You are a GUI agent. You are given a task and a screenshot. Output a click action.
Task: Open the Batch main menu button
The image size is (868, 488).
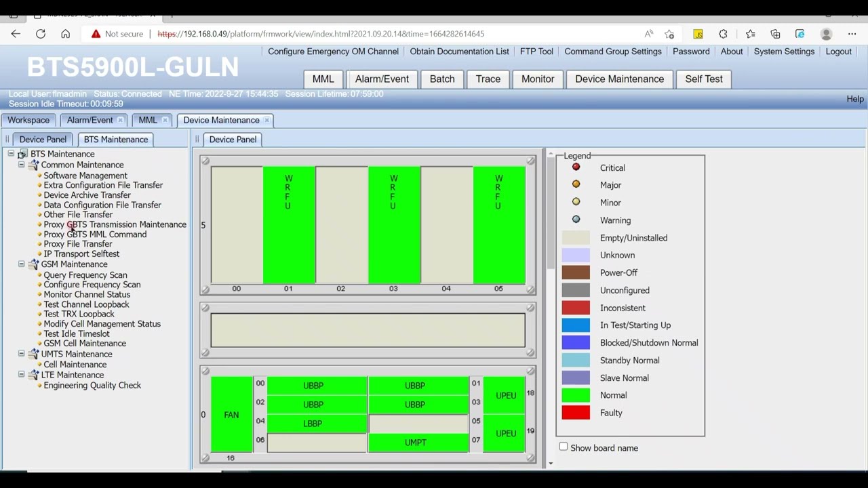tap(442, 79)
